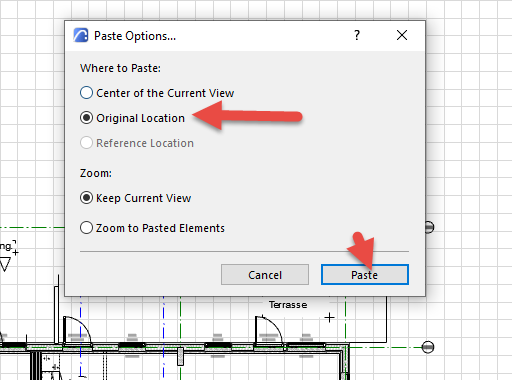
Task: Close the Paste Options dialog
Action: pyautogui.click(x=402, y=35)
